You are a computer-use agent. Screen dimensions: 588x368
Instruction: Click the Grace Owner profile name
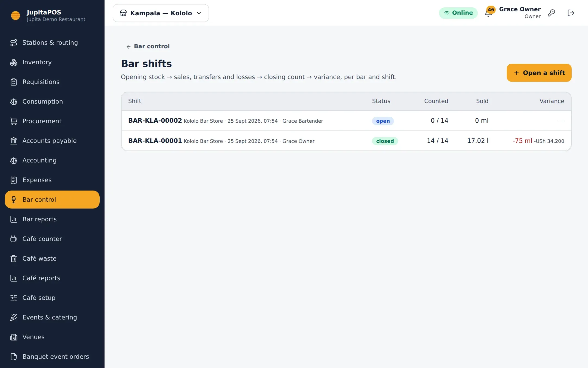pyautogui.click(x=520, y=9)
